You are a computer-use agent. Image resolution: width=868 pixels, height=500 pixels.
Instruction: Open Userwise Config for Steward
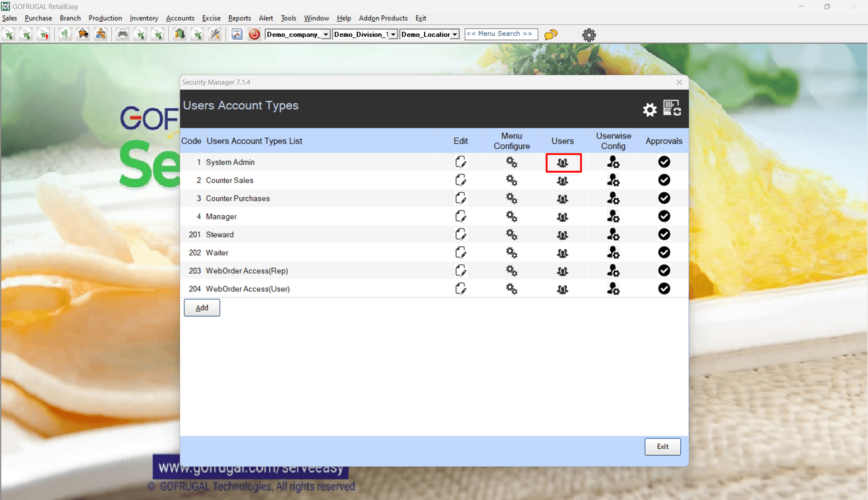point(613,234)
